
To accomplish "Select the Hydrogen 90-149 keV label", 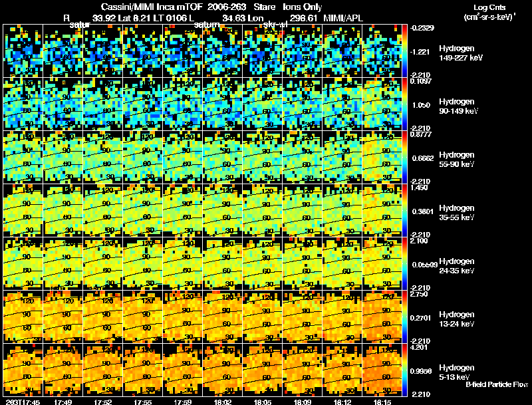I will click(458, 106).
